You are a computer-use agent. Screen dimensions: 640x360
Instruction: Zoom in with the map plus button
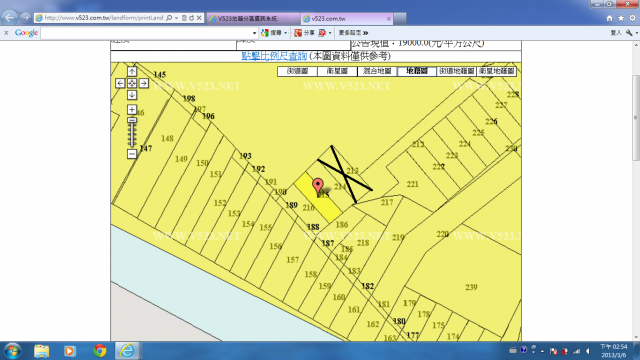pyautogui.click(x=132, y=109)
